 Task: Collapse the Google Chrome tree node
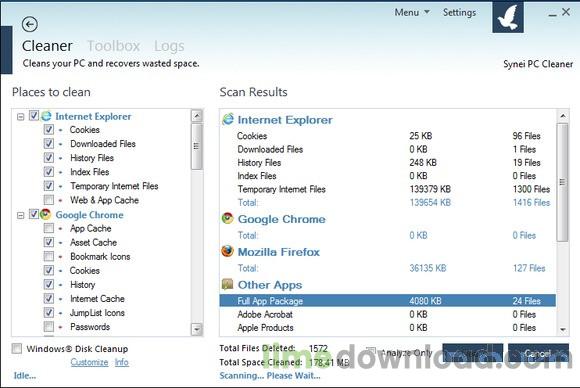[21, 215]
